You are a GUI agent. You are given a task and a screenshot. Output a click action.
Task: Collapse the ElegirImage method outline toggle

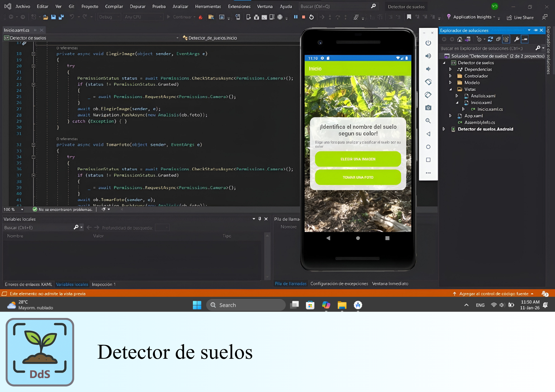[33, 54]
